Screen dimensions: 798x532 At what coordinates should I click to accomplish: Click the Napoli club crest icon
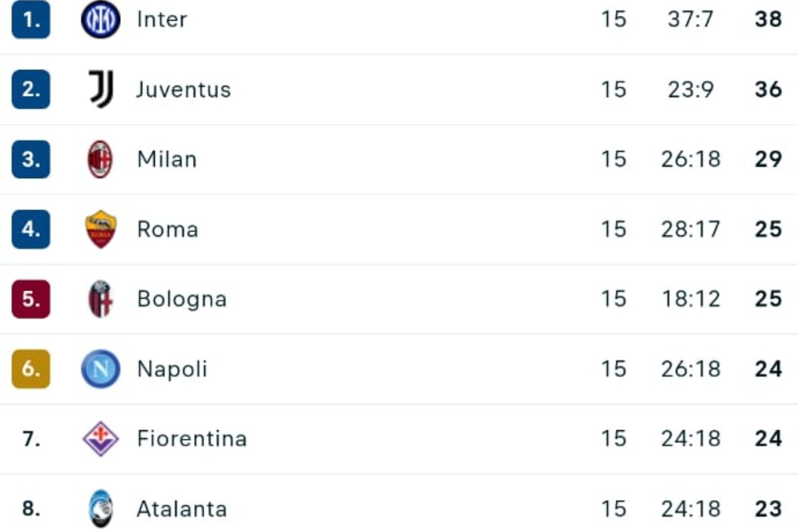point(100,368)
